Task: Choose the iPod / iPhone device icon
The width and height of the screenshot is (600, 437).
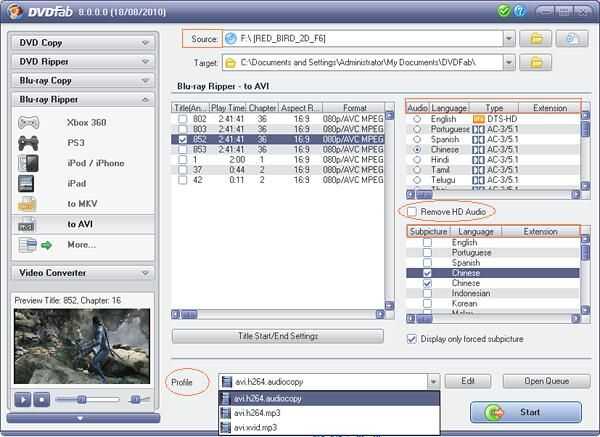Action: tap(28, 163)
